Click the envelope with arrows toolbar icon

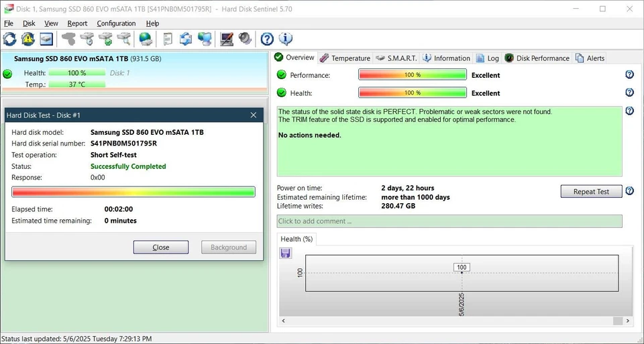pos(186,39)
